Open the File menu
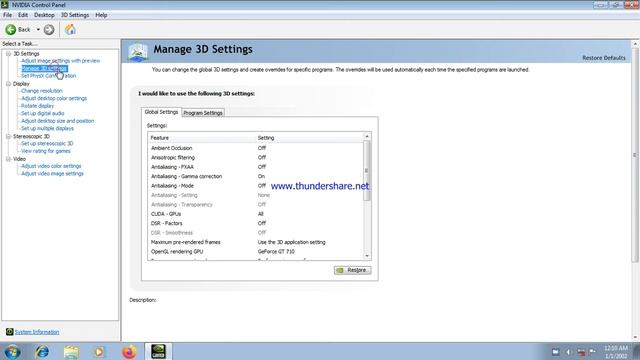 (x=7, y=15)
